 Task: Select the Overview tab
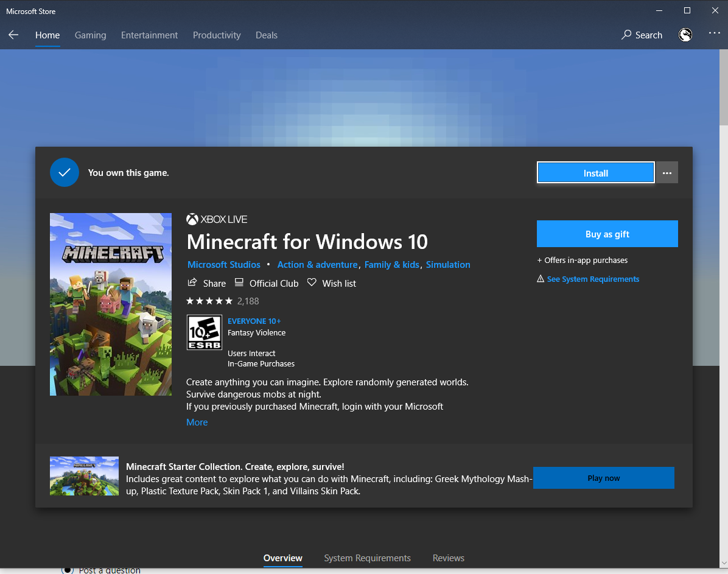283,558
